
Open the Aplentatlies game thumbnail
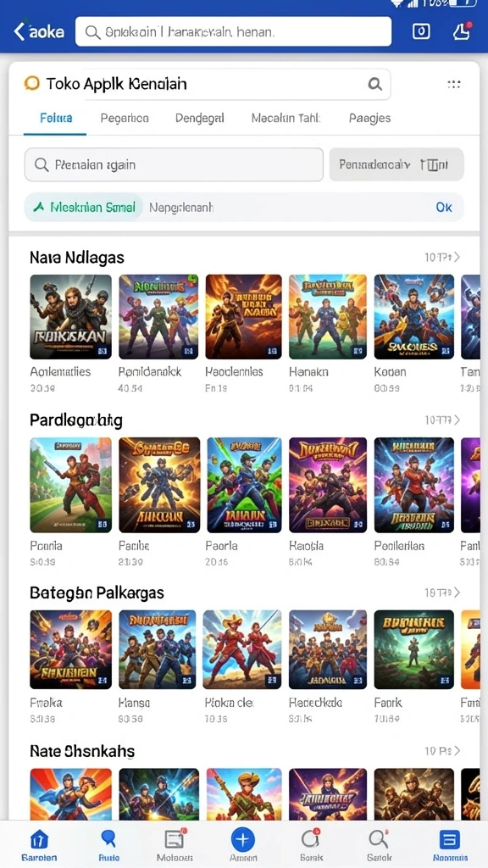click(71, 317)
